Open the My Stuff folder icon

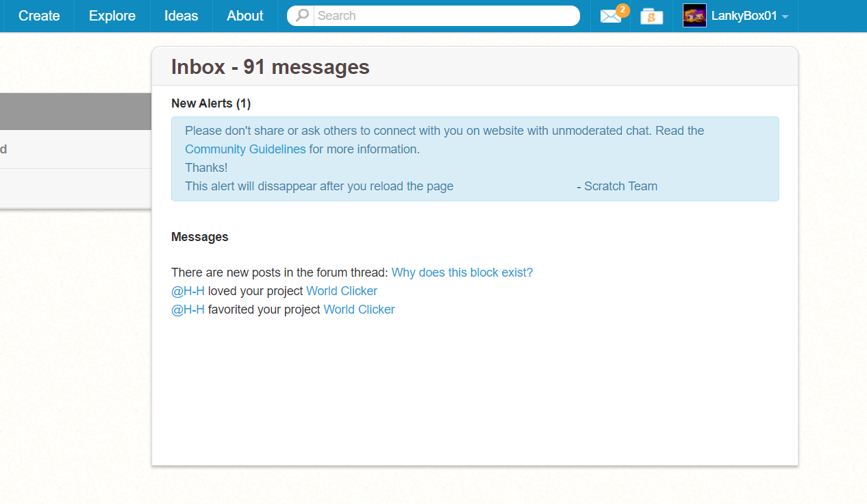[x=651, y=16]
